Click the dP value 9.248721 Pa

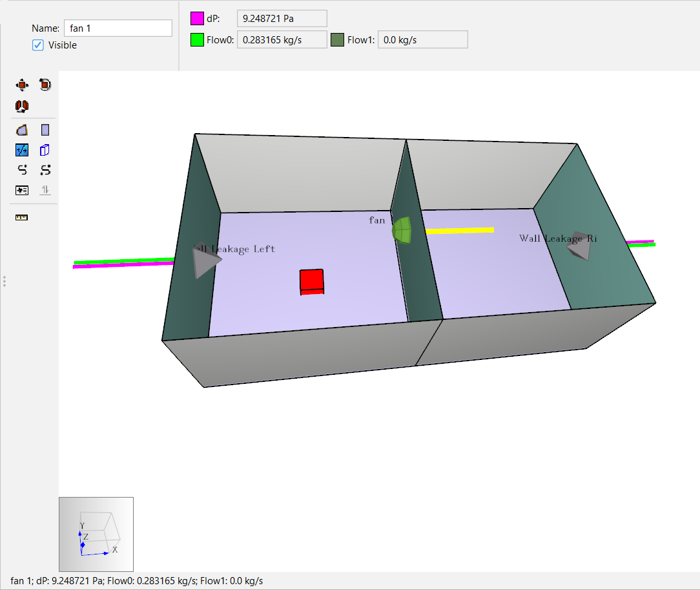(x=282, y=18)
